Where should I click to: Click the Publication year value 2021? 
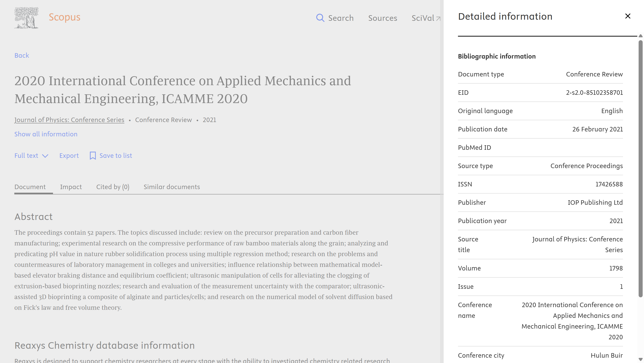[x=616, y=221]
